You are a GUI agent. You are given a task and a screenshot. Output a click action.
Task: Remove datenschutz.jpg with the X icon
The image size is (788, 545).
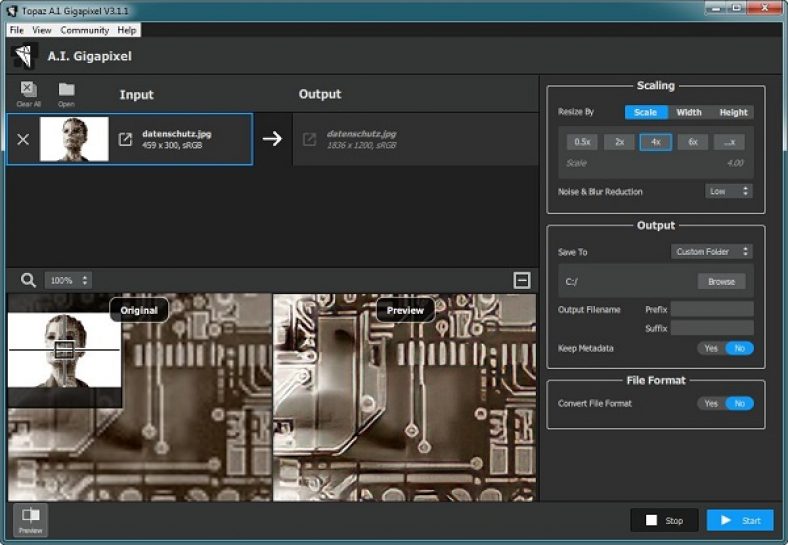[x=23, y=139]
